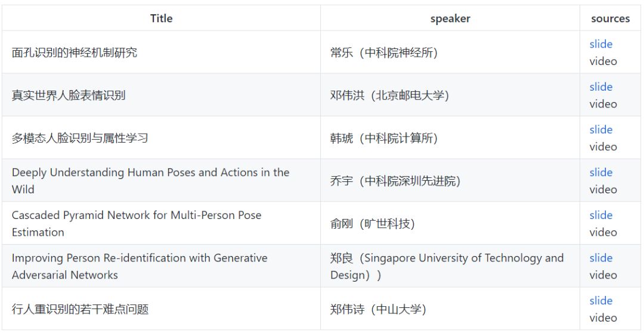Click video text in 乔宇 speaker row
Image resolution: width=644 pixels, height=333 pixels.
pyautogui.click(x=603, y=190)
